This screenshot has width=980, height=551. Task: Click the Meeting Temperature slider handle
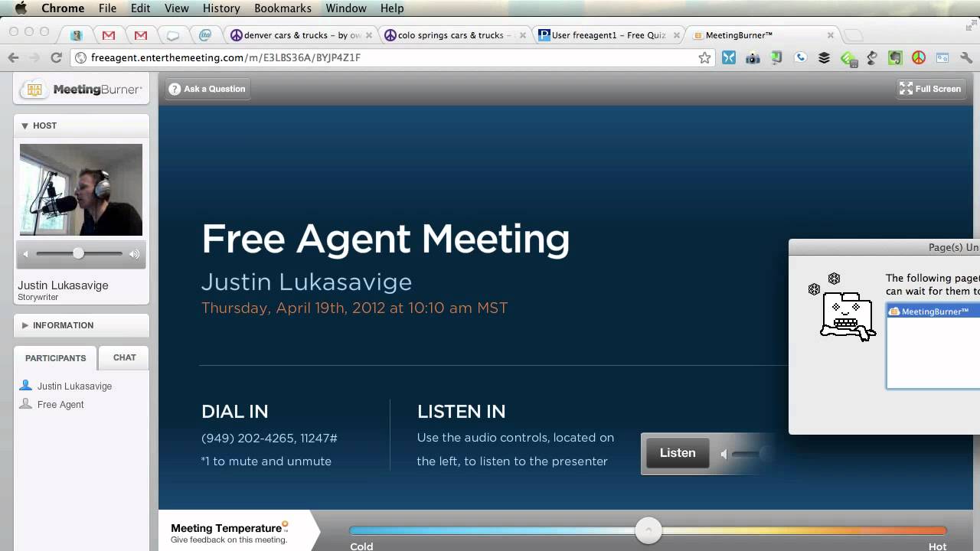click(648, 530)
